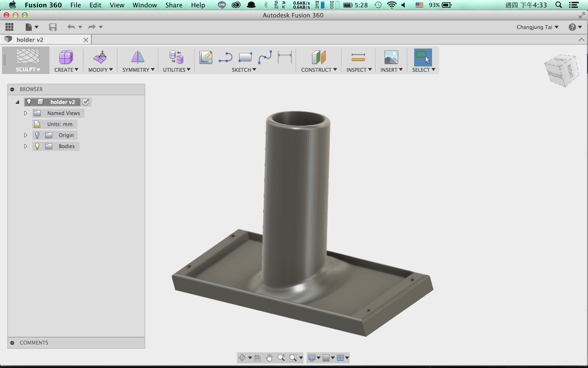Image resolution: width=588 pixels, height=368 pixels.
Task: Open the MODIFY dropdown menu
Action: point(101,70)
